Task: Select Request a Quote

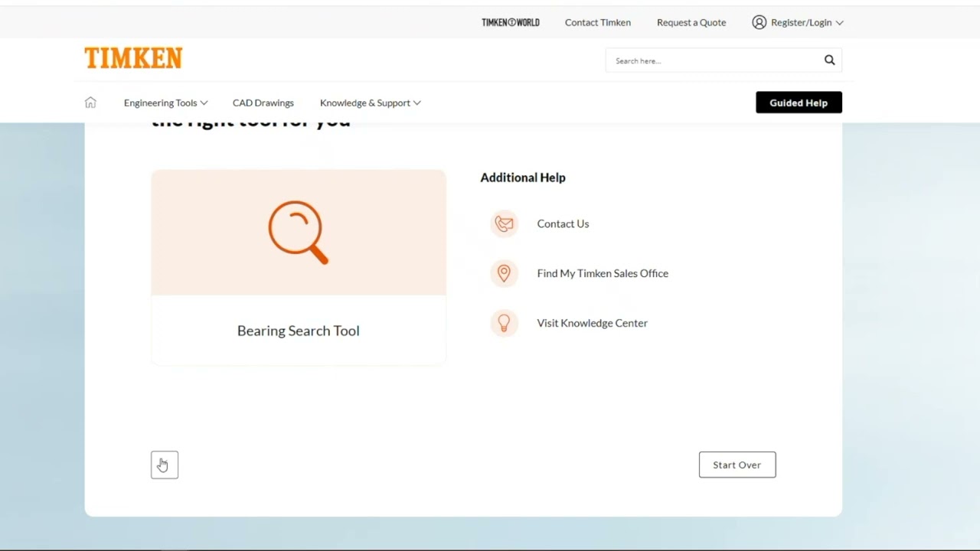Action: point(691,22)
